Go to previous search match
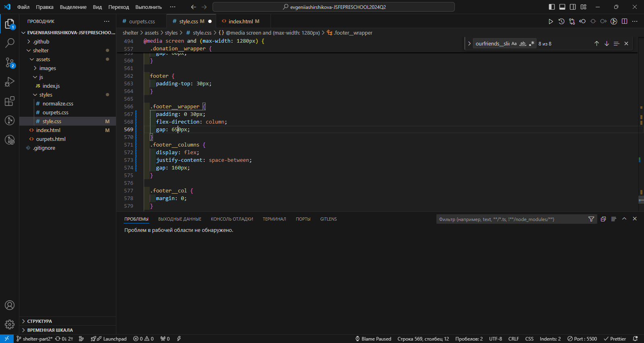 597,43
